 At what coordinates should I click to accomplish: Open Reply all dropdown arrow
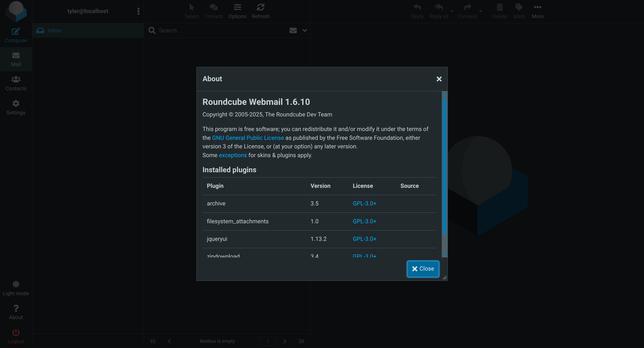pos(452,11)
